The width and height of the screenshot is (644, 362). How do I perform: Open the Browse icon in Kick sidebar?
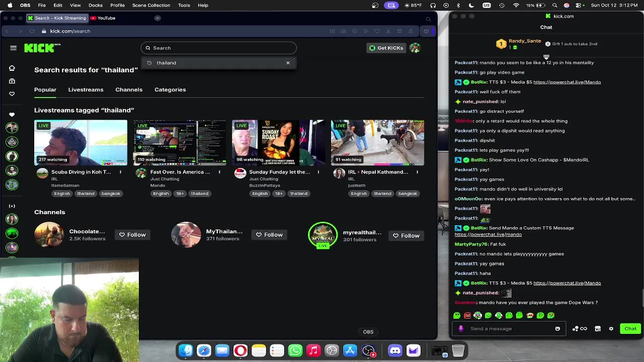click(x=12, y=81)
